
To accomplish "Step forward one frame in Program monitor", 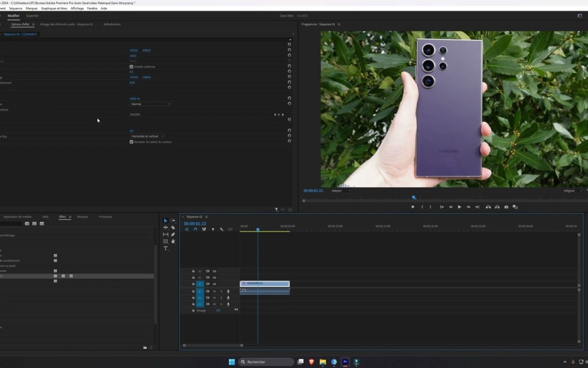I will [x=468, y=207].
